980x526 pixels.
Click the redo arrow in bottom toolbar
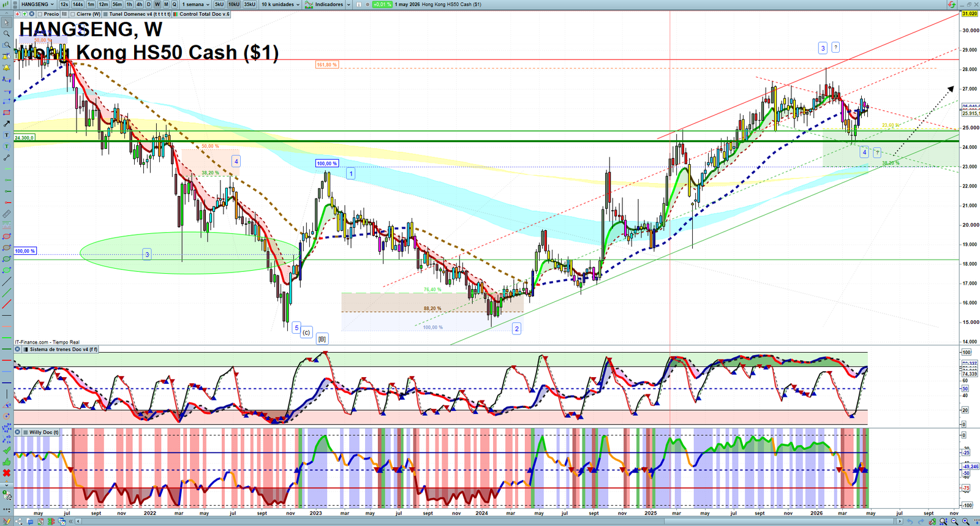pos(921,521)
